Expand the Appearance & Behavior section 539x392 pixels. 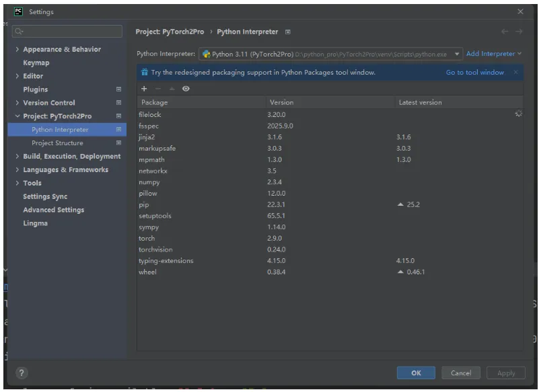click(17, 50)
